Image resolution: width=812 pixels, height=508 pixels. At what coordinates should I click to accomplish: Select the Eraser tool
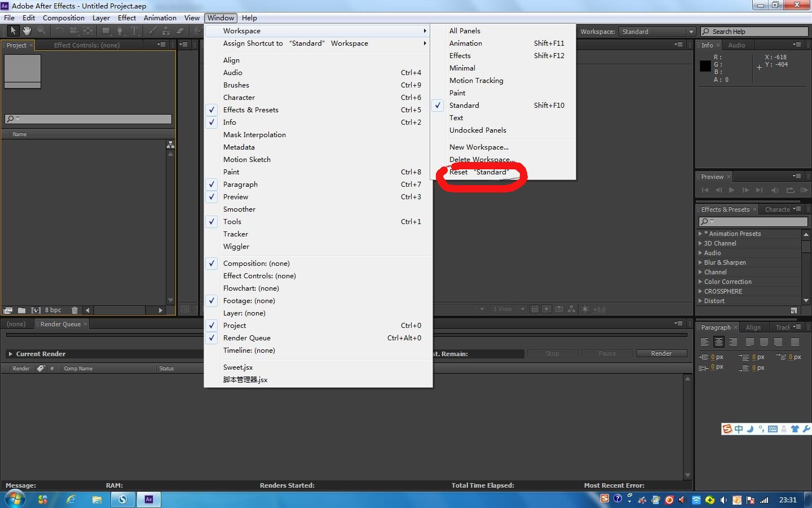pos(180,30)
